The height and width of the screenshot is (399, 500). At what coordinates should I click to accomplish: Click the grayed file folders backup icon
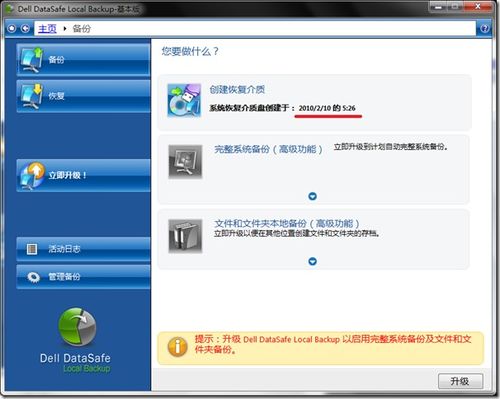click(185, 236)
